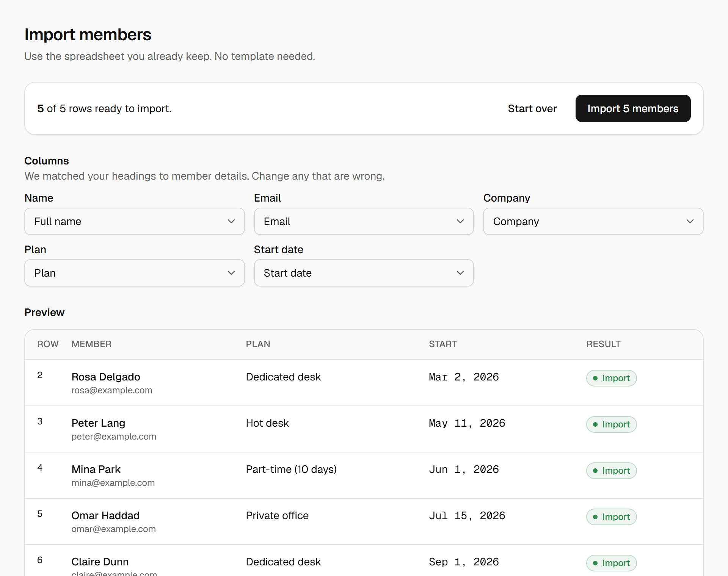
Task: Click email mina@example.com
Action: [113, 483]
